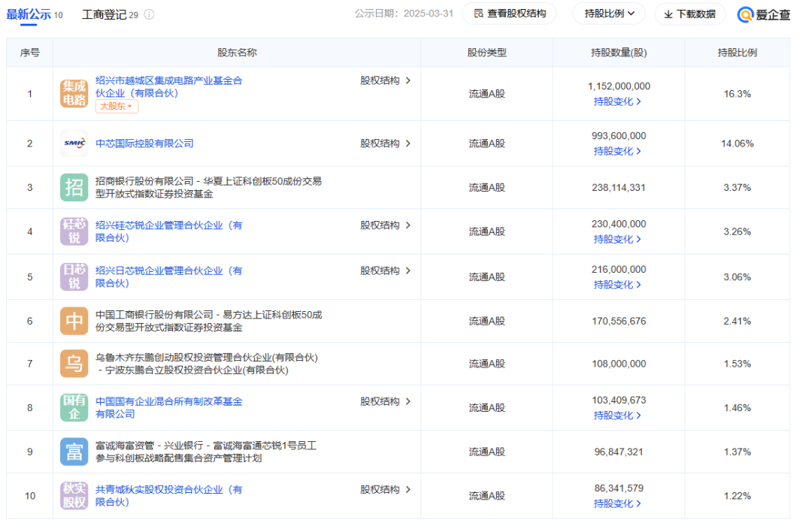Viewport: 812px width, 523px height.
Task: Click the 持股数量(股) column header
Action: pyautogui.click(x=618, y=53)
